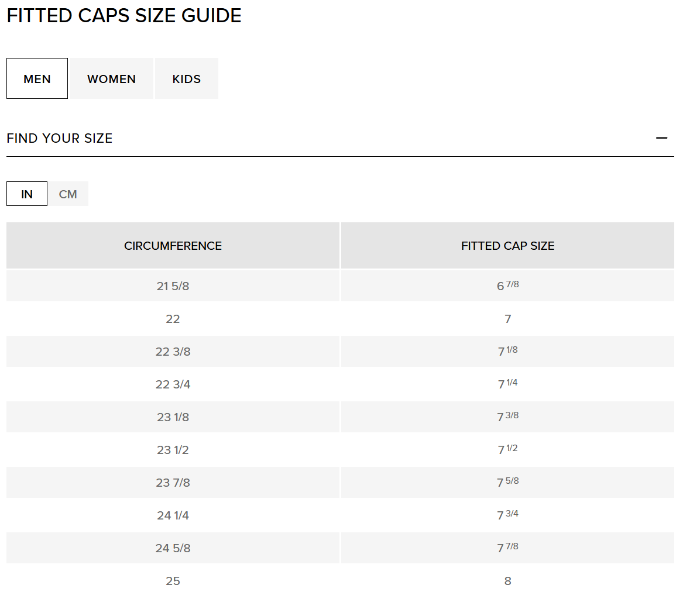Click the Find Your Size section heading

coord(60,138)
